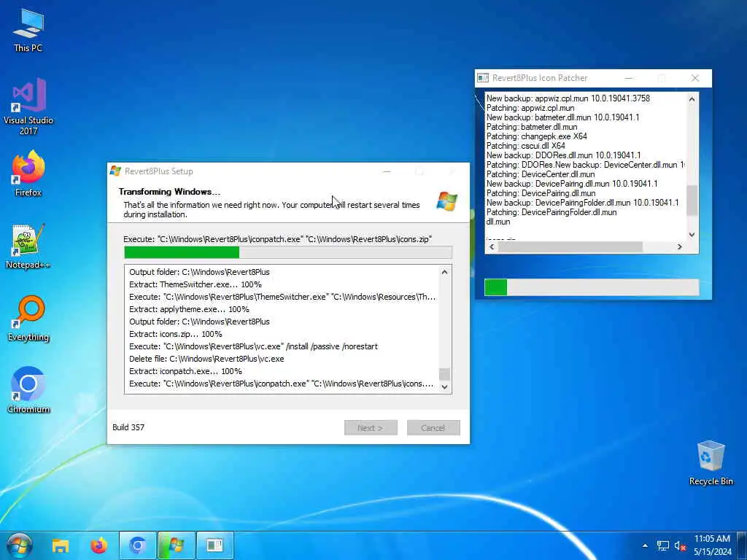Switch to Chromium in the taskbar
747x560 pixels.
[138, 545]
